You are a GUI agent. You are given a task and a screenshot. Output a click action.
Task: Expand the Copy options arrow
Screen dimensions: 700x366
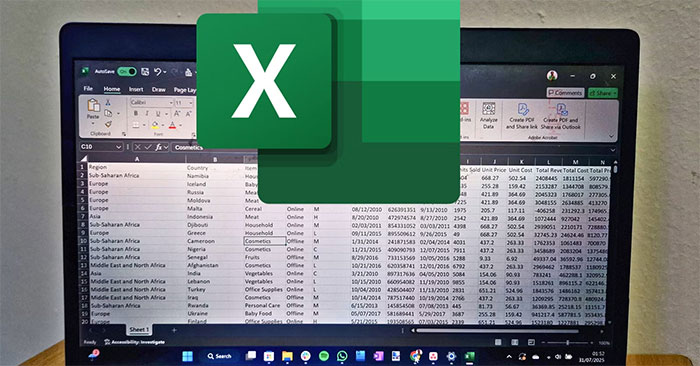[118, 113]
